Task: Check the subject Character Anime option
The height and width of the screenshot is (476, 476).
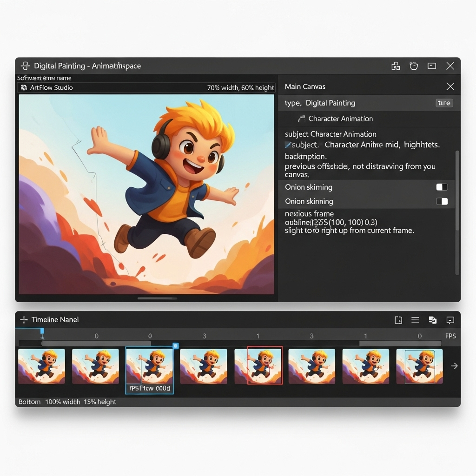Action: (289, 145)
